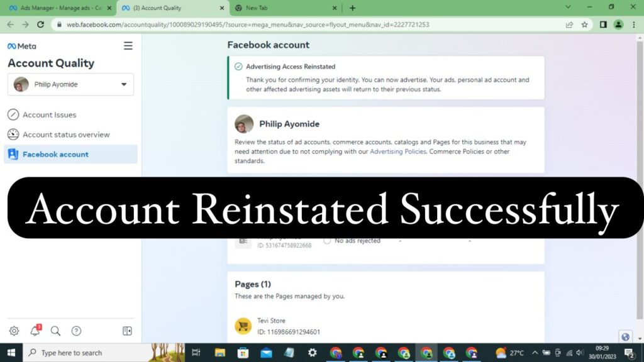Select the Account Quality browser tab
Screen dimensions: 644x362
[x=172, y=8]
